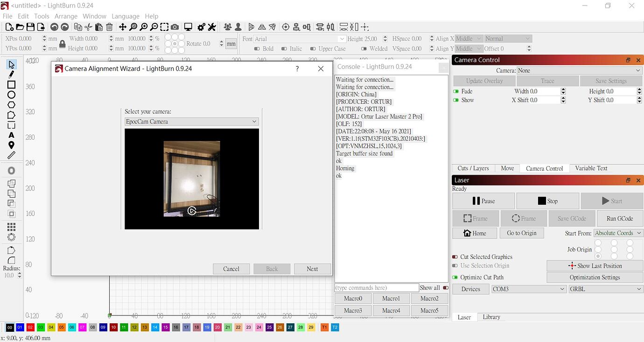Select the Rectangle tool

point(11,85)
